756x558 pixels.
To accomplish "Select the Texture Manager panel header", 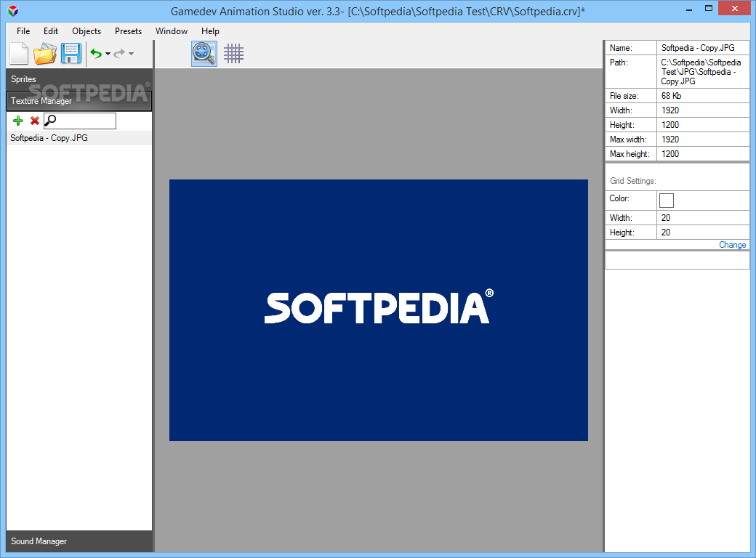I will coord(79,101).
